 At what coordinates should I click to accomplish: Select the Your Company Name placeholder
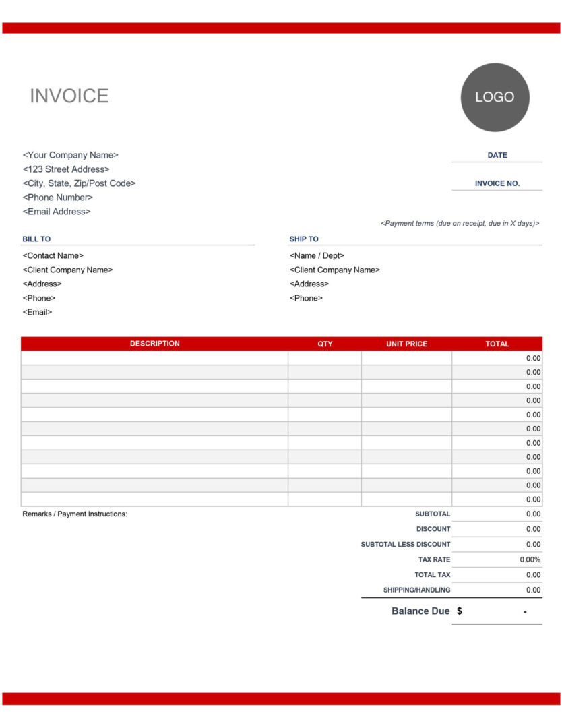click(x=70, y=154)
